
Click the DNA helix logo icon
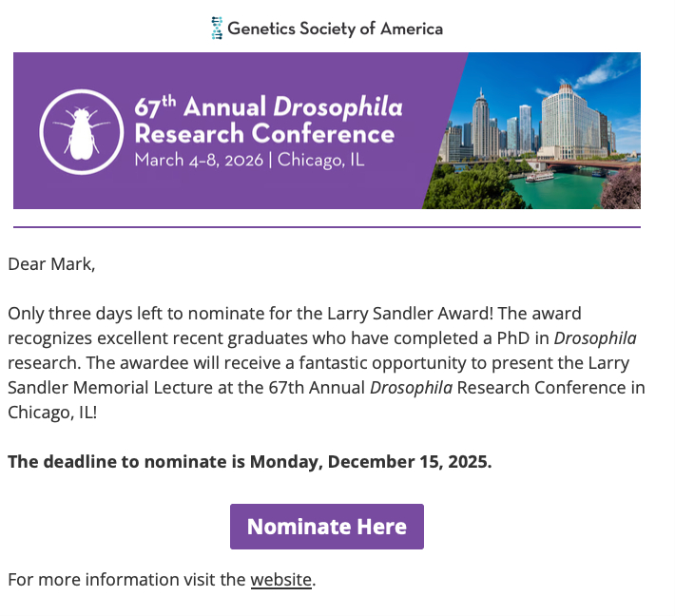click(217, 29)
